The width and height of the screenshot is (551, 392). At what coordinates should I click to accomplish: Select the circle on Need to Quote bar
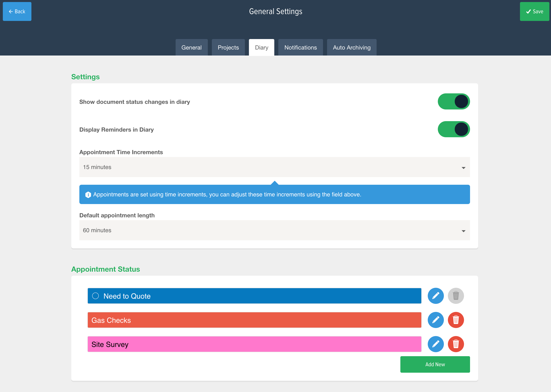[95, 296]
